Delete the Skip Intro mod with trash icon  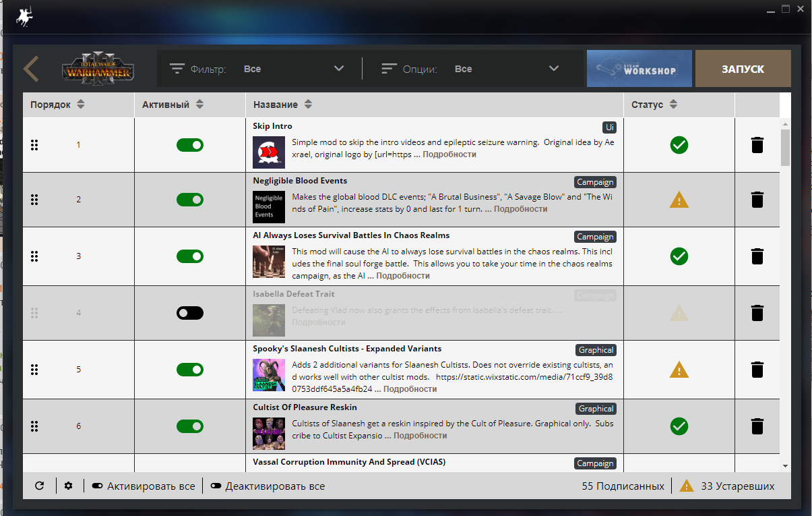[757, 145]
